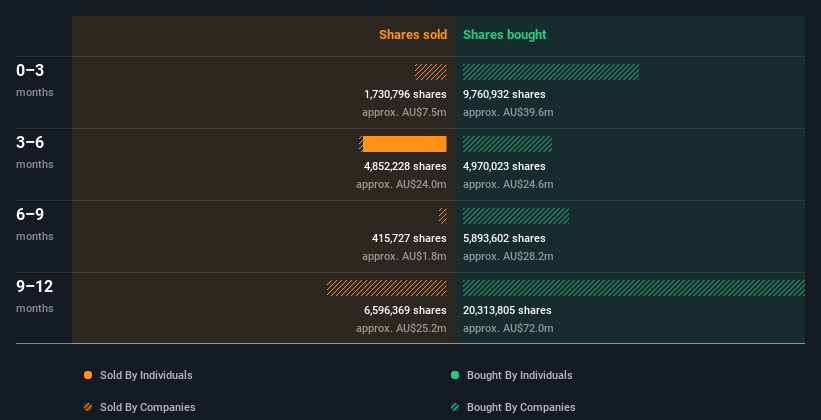Select the Sold By Individuals legend label

146,375
